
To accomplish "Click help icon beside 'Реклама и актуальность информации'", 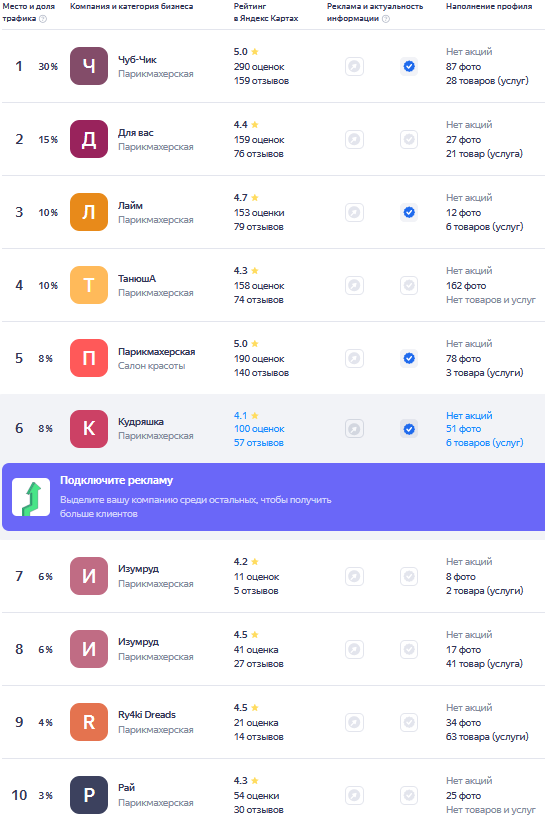I will click(x=386, y=19).
